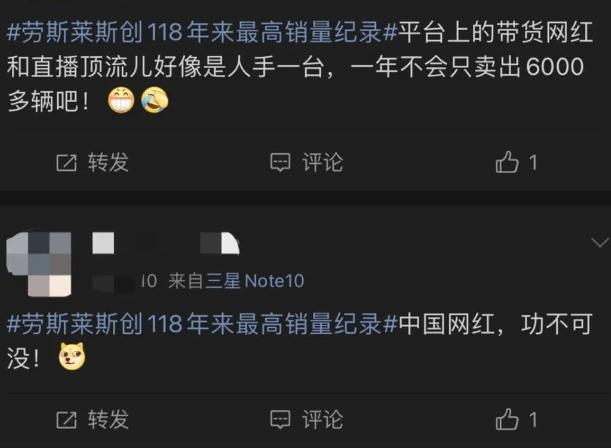Tap the grinning teeth emoji after 多辆吧
This screenshot has width=611, height=448.
pyautogui.click(x=121, y=101)
